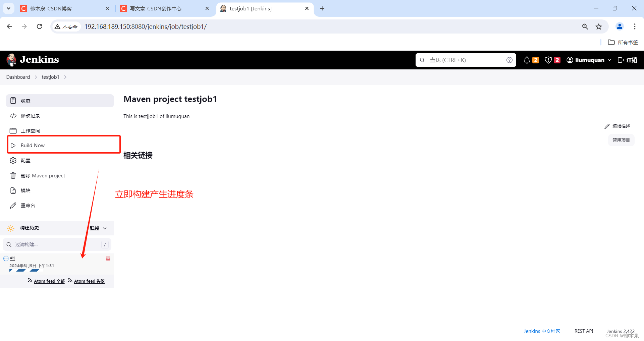The height and width of the screenshot is (341, 644).
Task: Click 注销 logout link
Action: click(x=628, y=60)
